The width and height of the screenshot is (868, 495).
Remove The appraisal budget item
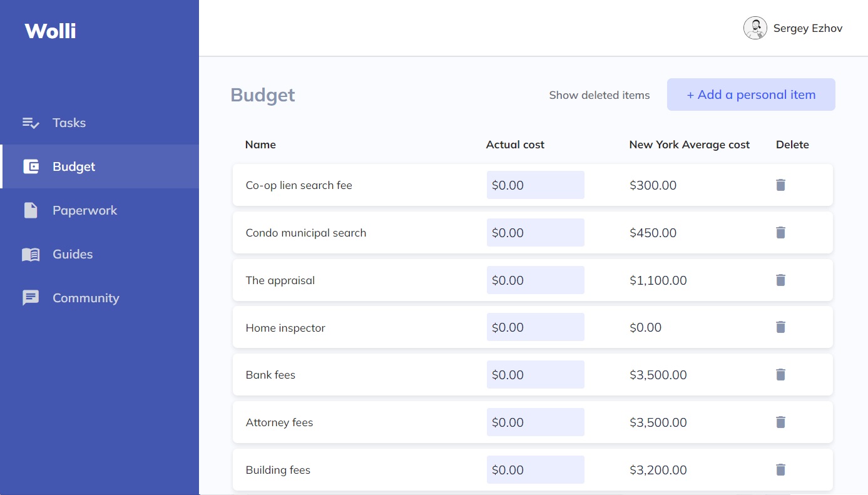[780, 280]
